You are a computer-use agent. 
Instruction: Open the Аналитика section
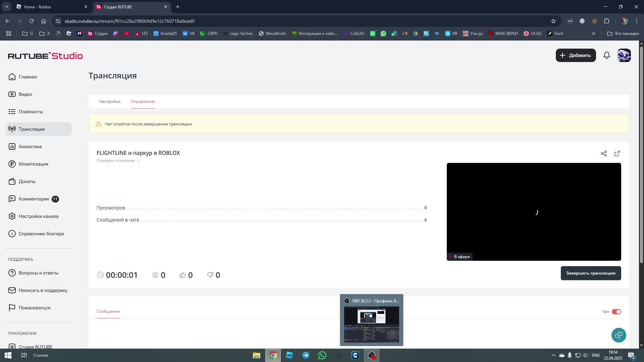[x=38, y=146]
